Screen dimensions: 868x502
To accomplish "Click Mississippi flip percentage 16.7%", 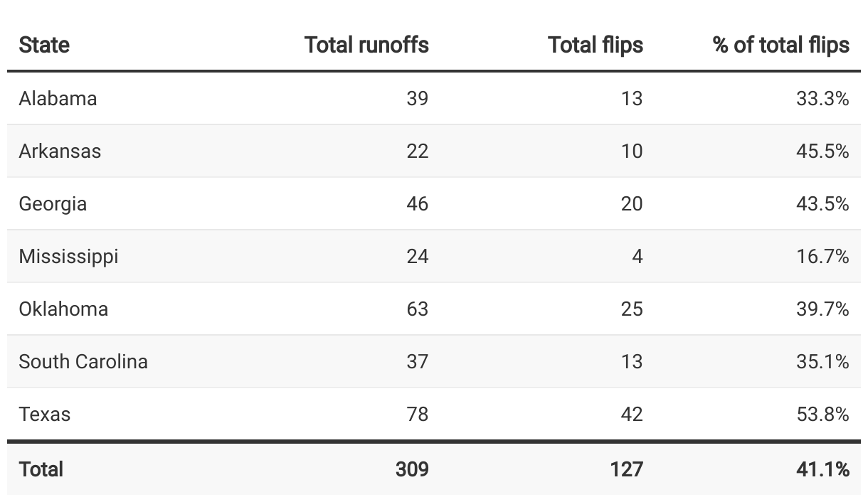I will tap(822, 256).
